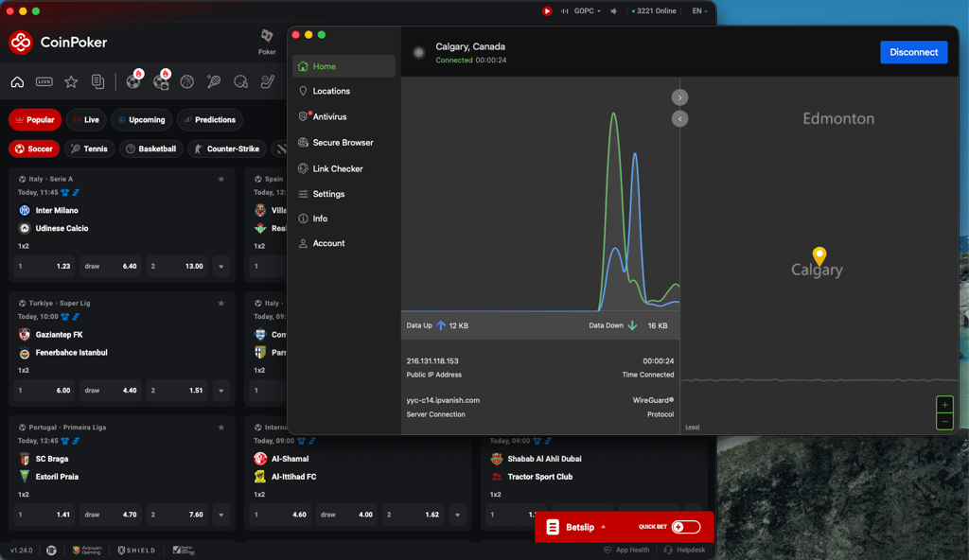Select the Live filter pill
Image resolution: width=969 pixels, height=560 pixels.
[x=86, y=120]
